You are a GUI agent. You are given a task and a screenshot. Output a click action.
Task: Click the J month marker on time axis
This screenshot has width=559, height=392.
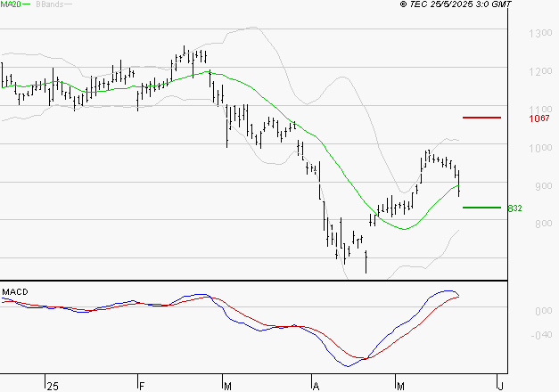tap(500, 387)
